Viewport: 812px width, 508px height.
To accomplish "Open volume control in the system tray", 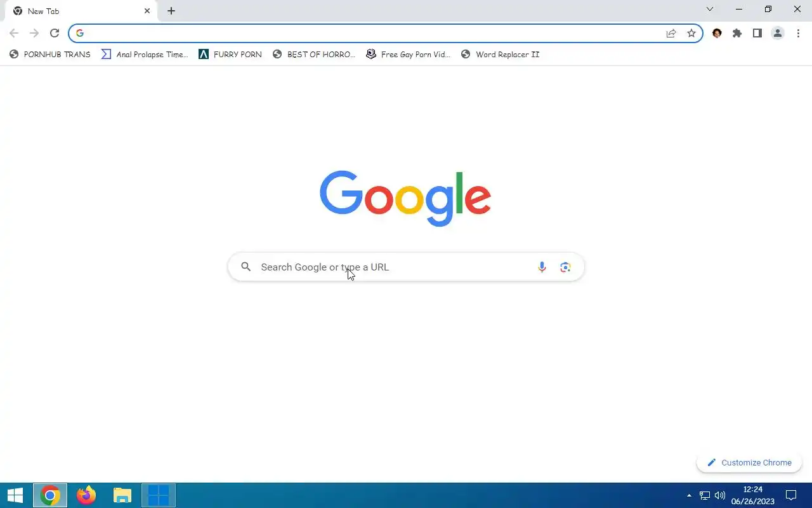I will coord(720,495).
